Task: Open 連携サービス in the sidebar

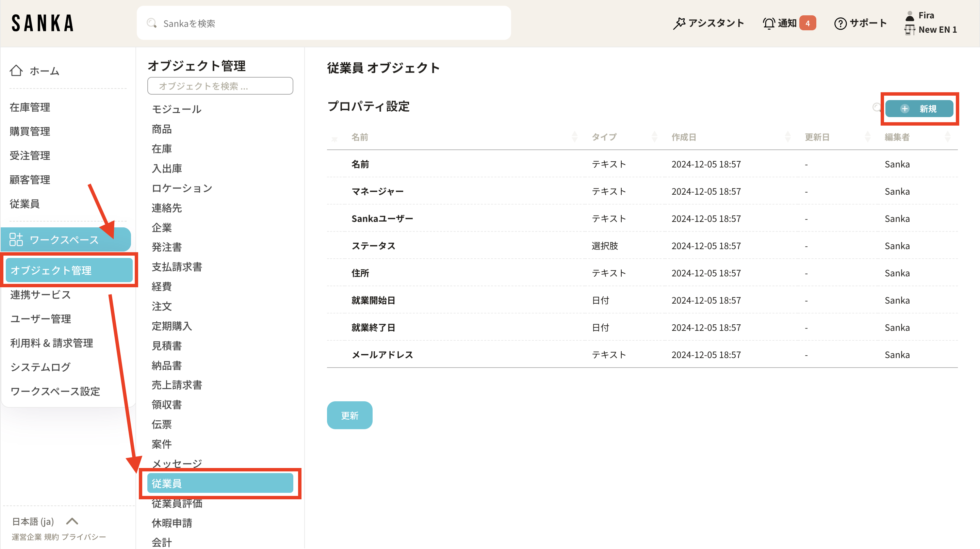Action: click(40, 294)
